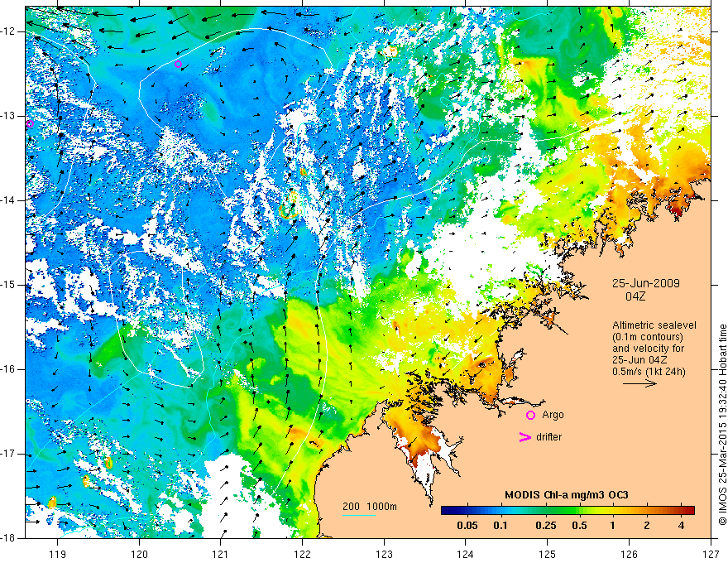Click the cyan depth contour legend line

359,515
